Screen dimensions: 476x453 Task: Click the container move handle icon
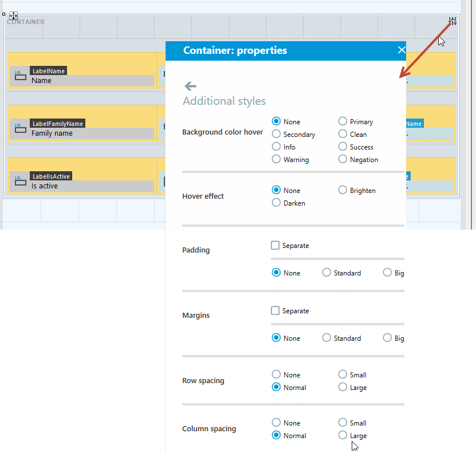13,15
